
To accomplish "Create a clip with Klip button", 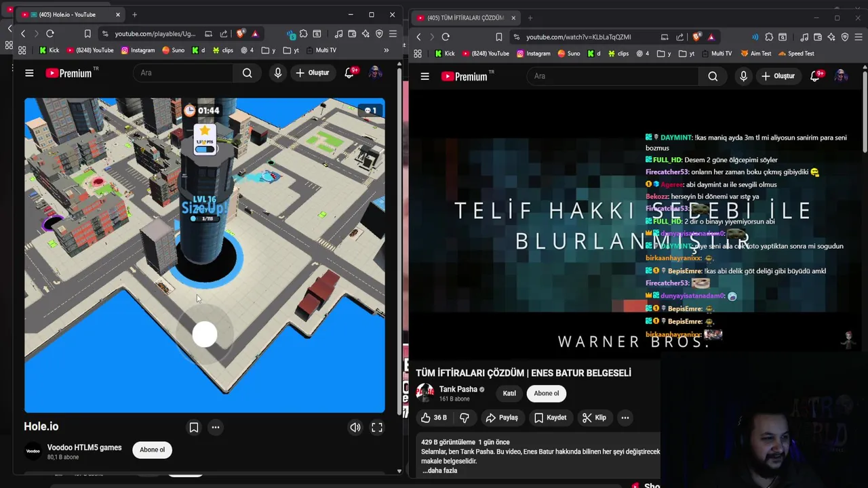I will pos(595,418).
